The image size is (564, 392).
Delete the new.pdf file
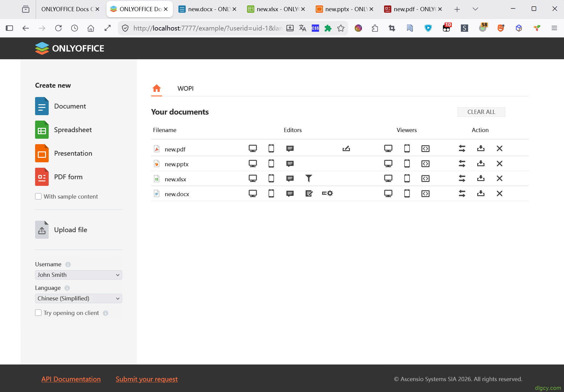pos(500,148)
